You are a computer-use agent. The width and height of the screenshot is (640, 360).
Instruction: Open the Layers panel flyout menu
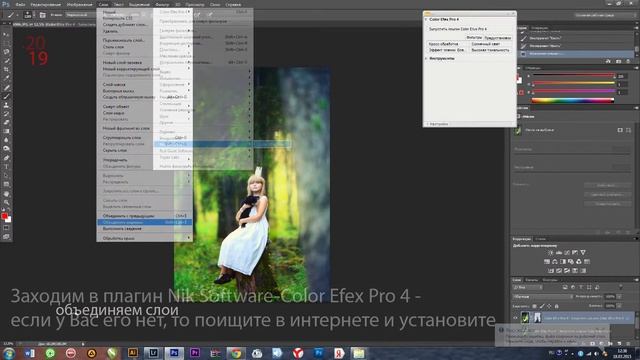point(636,280)
